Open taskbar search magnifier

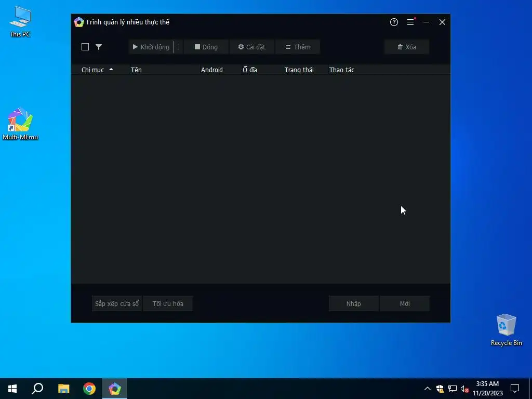(37, 389)
